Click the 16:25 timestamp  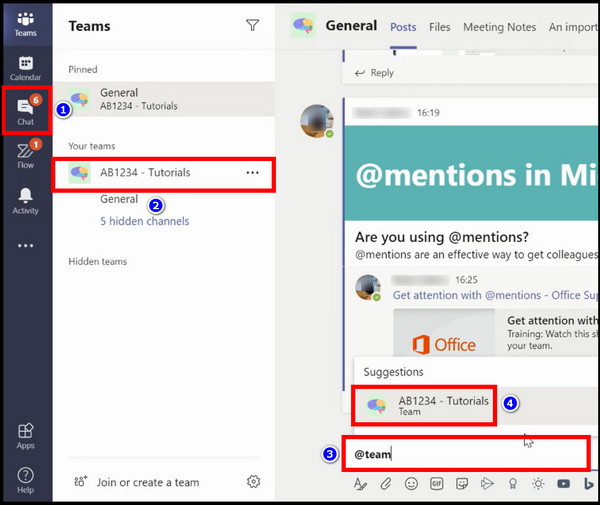pos(466,280)
